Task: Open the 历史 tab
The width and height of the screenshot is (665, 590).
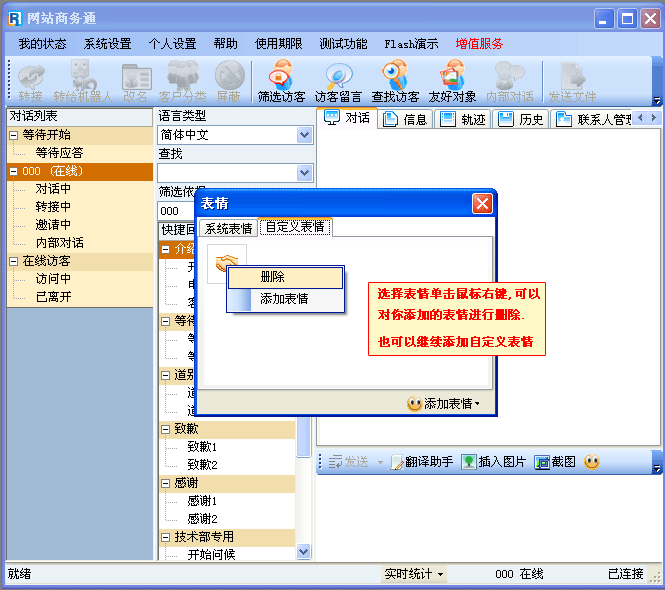Action: (x=521, y=120)
